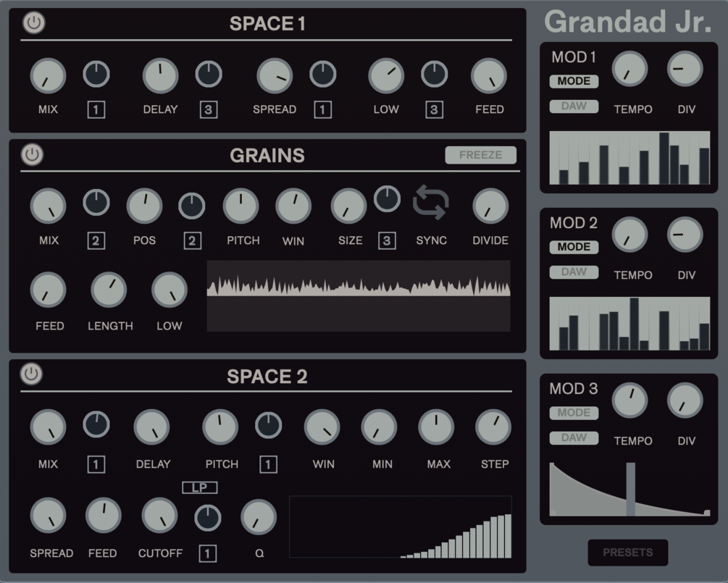This screenshot has width=728, height=583.
Task: Click the MOD 2 step sequencer display
Action: [629, 324]
